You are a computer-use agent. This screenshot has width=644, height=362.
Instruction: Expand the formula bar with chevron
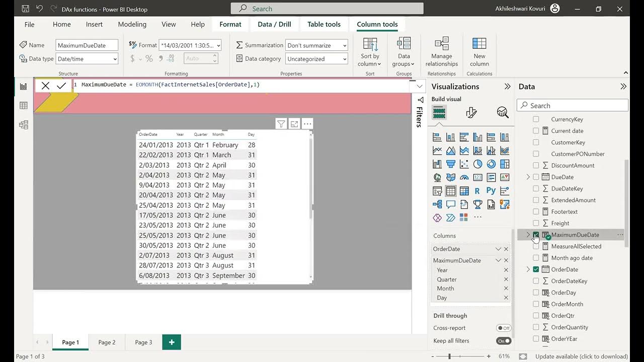pos(420,86)
